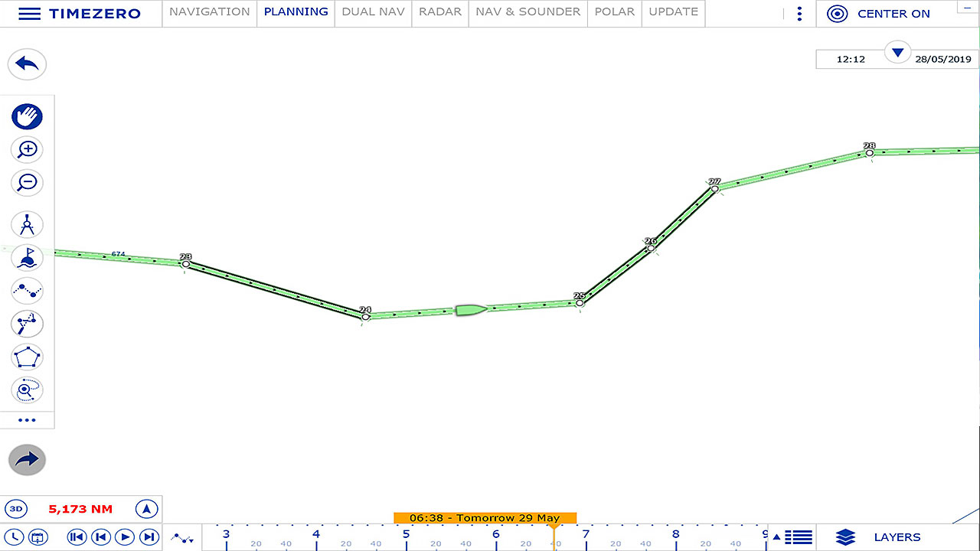This screenshot has width=980, height=551.
Task: Select the buoy mark placement tool
Action: (27, 258)
